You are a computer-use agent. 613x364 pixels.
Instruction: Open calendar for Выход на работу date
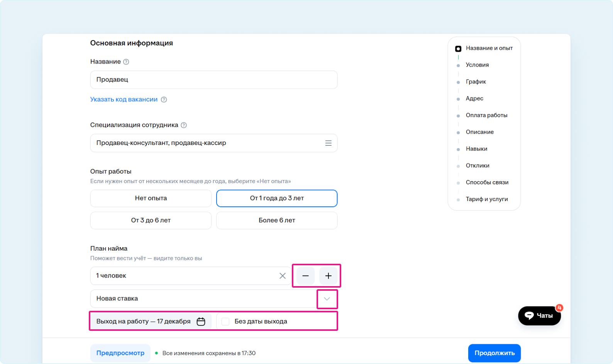click(201, 321)
